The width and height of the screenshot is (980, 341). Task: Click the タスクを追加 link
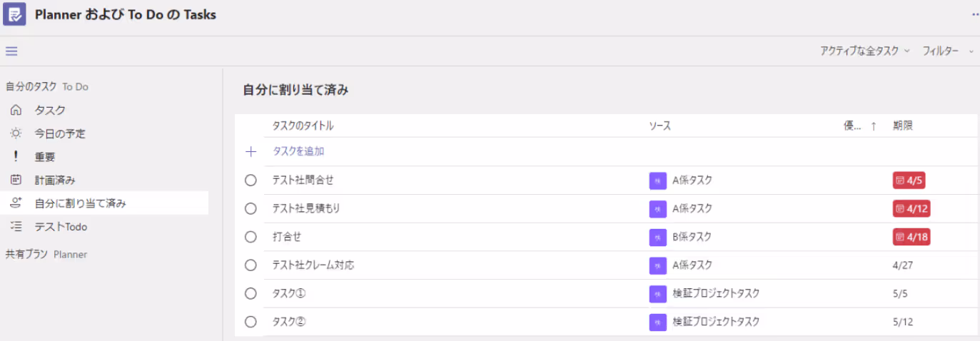(x=298, y=151)
